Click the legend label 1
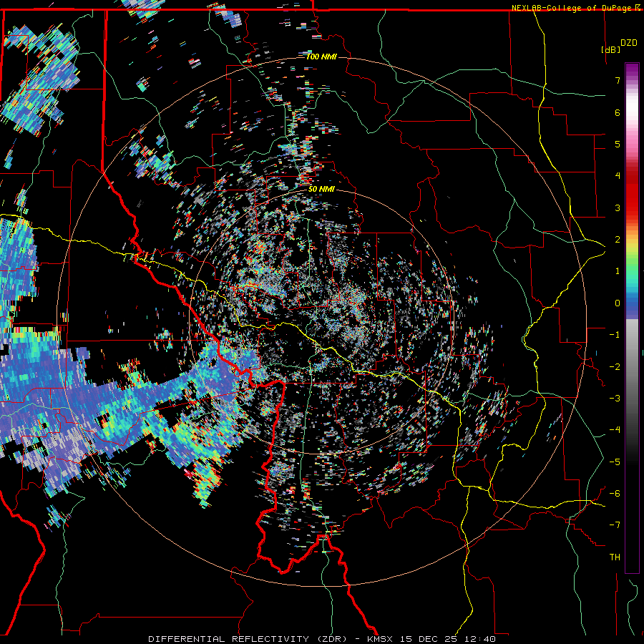Image resolution: width=644 pixels, height=644 pixels. 618,271
